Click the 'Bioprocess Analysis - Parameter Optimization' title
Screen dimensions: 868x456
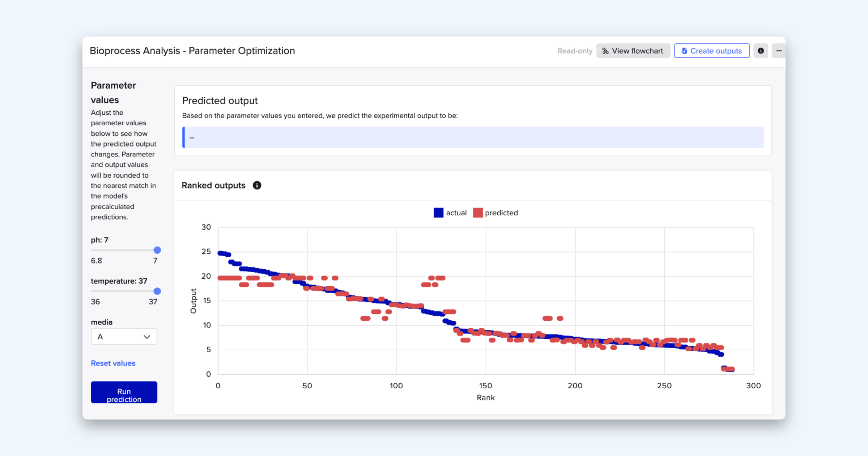coord(192,51)
